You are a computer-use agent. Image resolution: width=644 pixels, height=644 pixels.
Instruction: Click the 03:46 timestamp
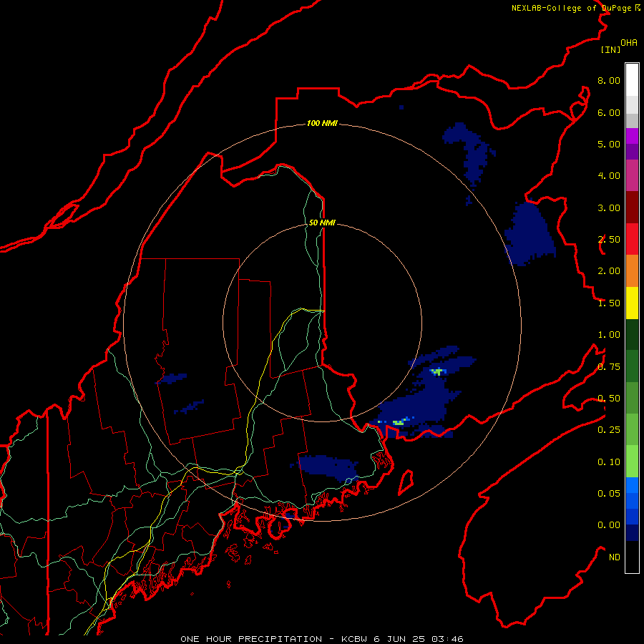(x=447, y=639)
